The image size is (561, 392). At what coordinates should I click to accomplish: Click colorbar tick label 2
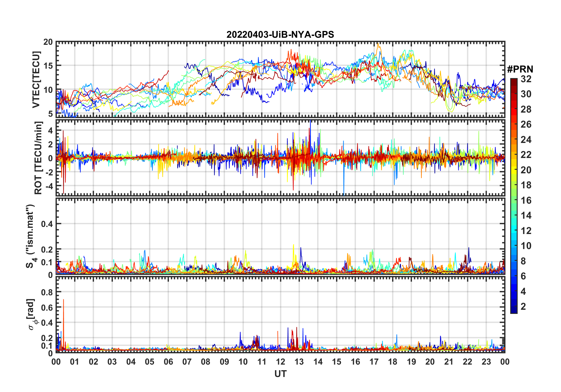523,307
